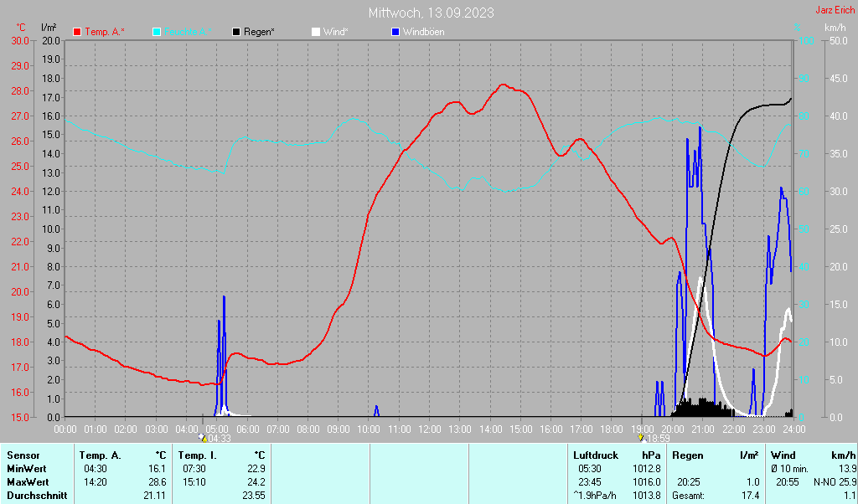Click the Windböen legend label

[x=424, y=32]
